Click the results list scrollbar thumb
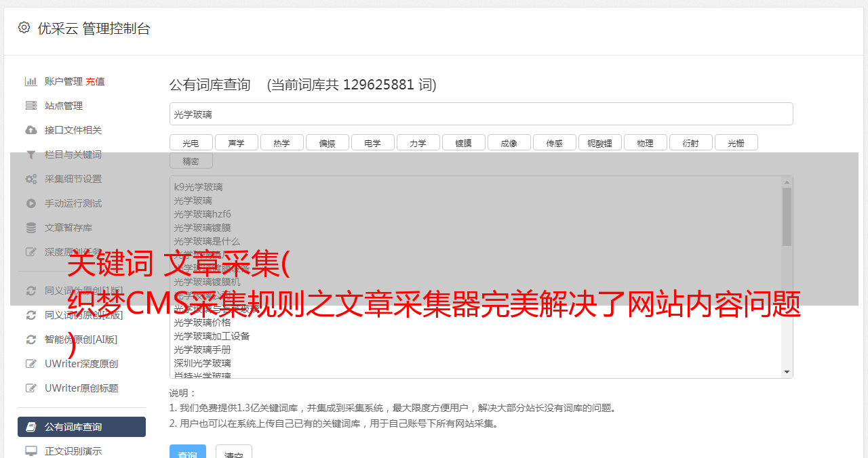868x458 pixels. click(787, 217)
